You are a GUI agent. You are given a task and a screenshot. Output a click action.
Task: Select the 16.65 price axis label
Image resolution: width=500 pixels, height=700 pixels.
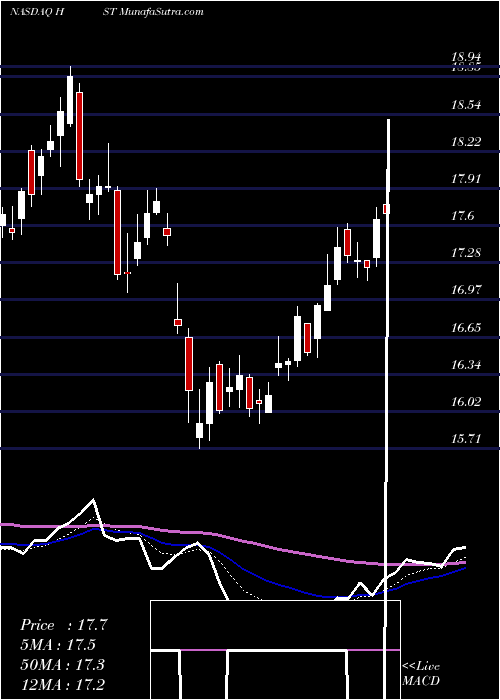pos(467,328)
